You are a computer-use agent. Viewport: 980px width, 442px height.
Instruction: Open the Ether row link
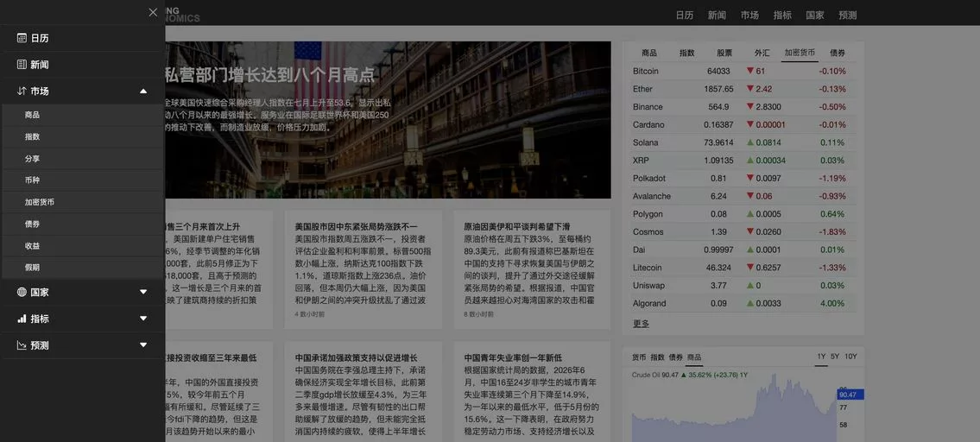[642, 89]
